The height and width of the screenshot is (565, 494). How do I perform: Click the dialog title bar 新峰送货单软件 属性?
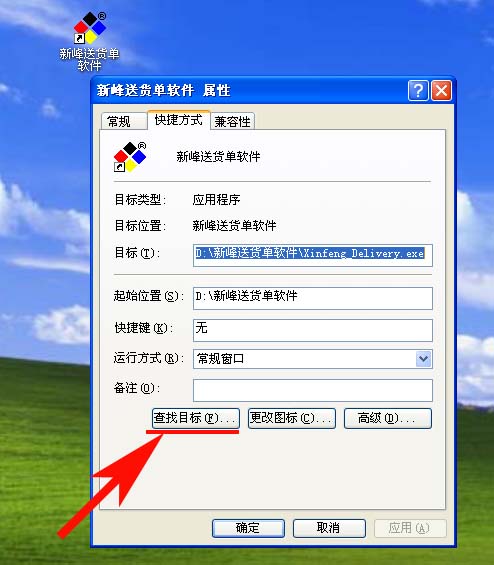pyautogui.click(x=249, y=90)
